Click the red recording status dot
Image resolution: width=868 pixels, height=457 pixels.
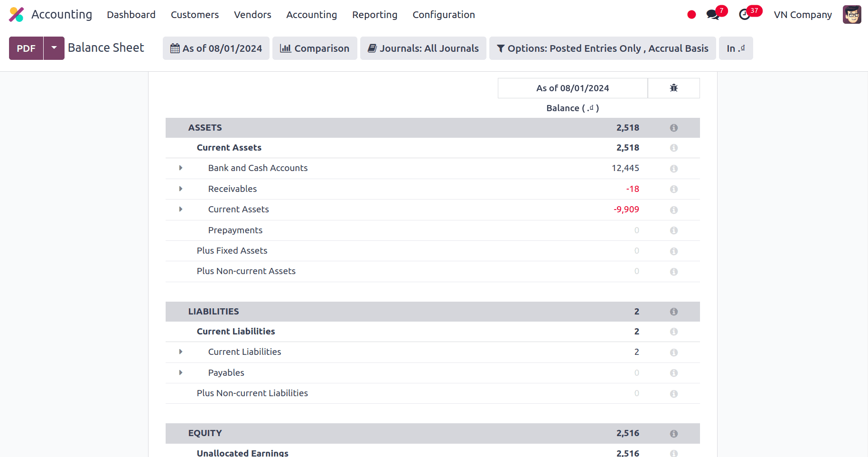[x=691, y=15]
